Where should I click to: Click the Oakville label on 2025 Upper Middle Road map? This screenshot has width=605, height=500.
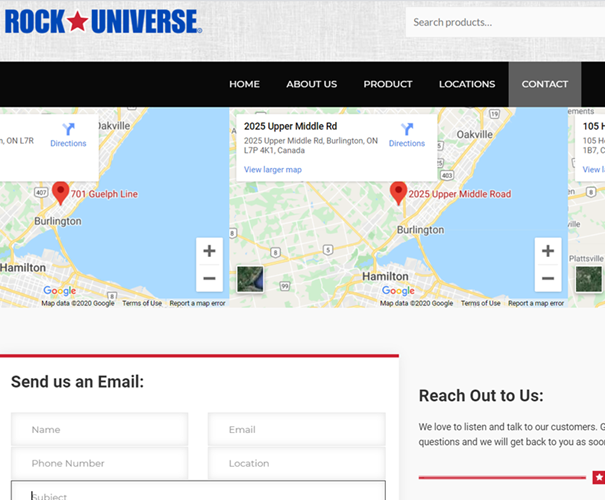click(475, 134)
